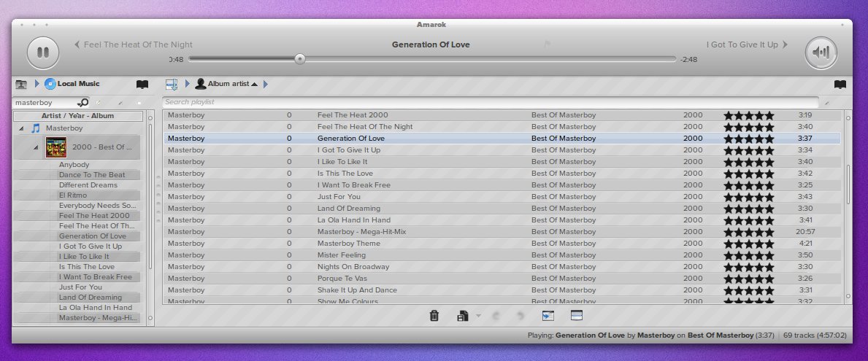Select Masterboy - Mega-Hit-Mix playlist row
Image resolution: width=868 pixels, height=361 pixels.
click(x=502, y=232)
